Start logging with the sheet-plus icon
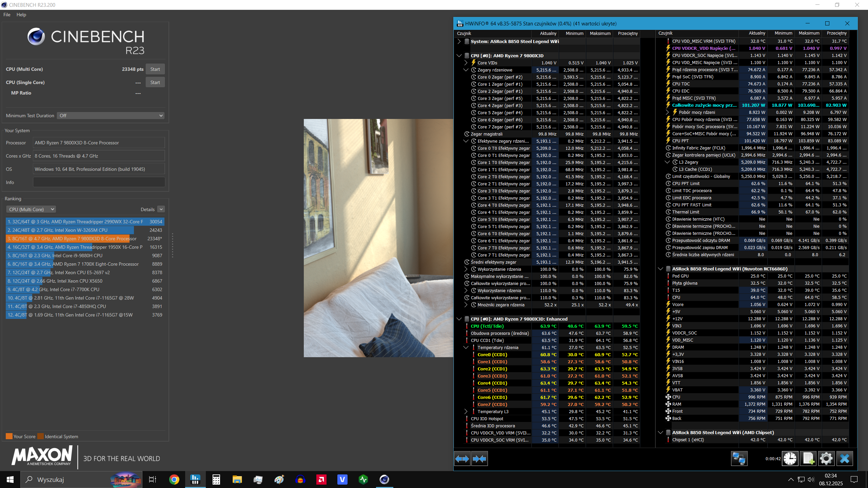The image size is (868, 488). [808, 459]
